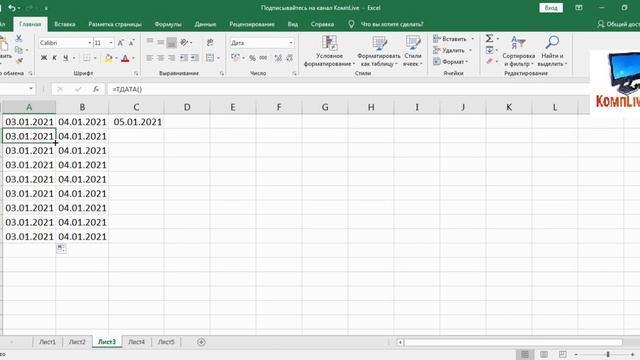Center cell text horizontally
This screenshot has height=360, width=640.
[x=161, y=58]
